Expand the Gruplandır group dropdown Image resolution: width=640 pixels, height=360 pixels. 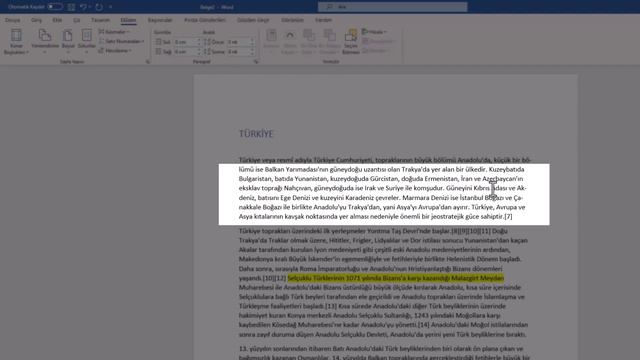click(x=378, y=41)
